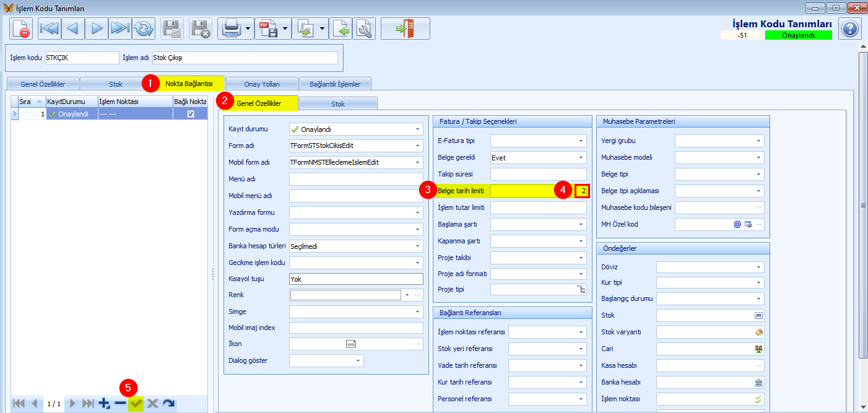868x413 pixels.
Task: Open the copy document dropdown arrow
Action: click(323, 29)
